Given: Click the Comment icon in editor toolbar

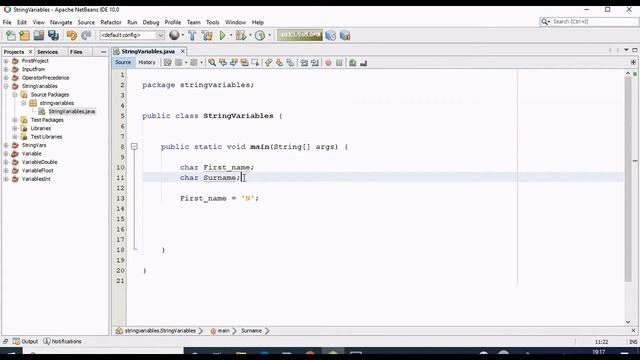Looking at the screenshot, I should click(x=353, y=62).
